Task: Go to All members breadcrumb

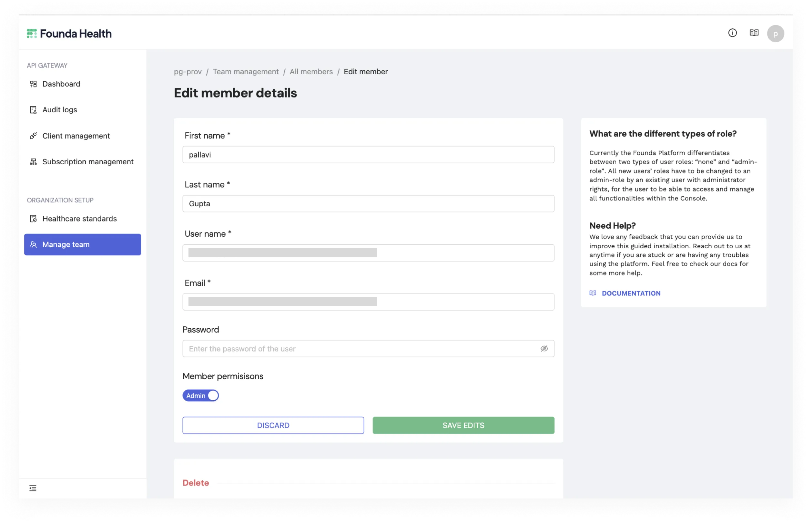Action: 311,72
